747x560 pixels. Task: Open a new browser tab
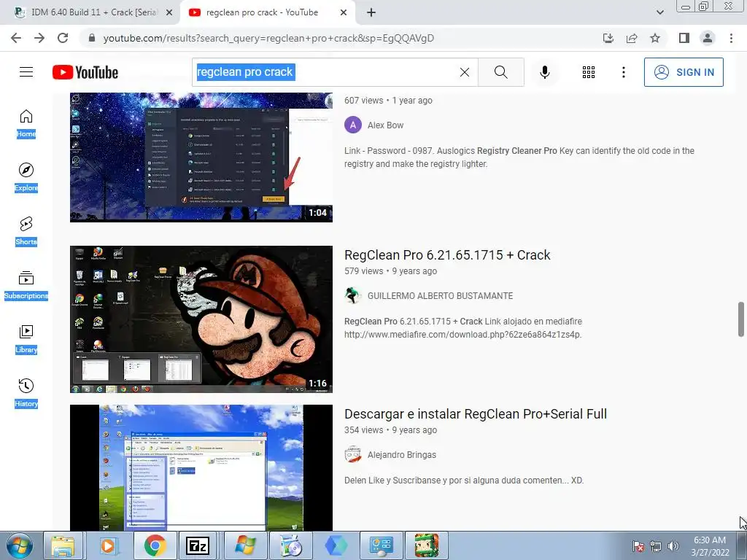[371, 13]
